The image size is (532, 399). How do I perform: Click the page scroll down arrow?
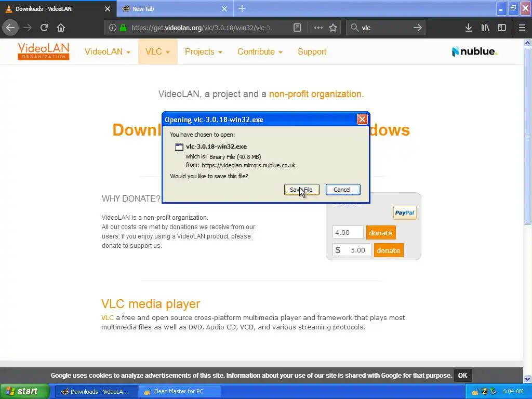527,379
